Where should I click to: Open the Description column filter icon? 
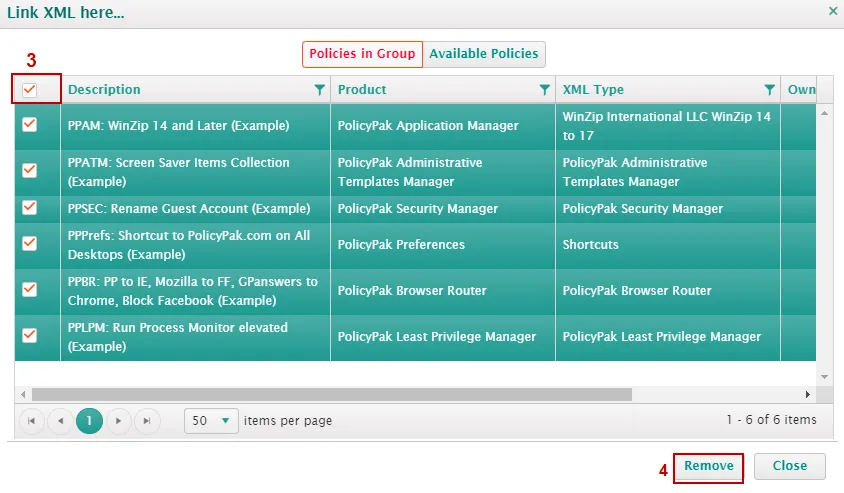coord(319,90)
